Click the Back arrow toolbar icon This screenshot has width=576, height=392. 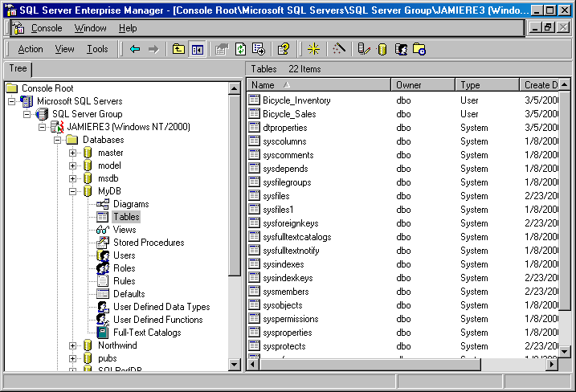pyautogui.click(x=135, y=49)
